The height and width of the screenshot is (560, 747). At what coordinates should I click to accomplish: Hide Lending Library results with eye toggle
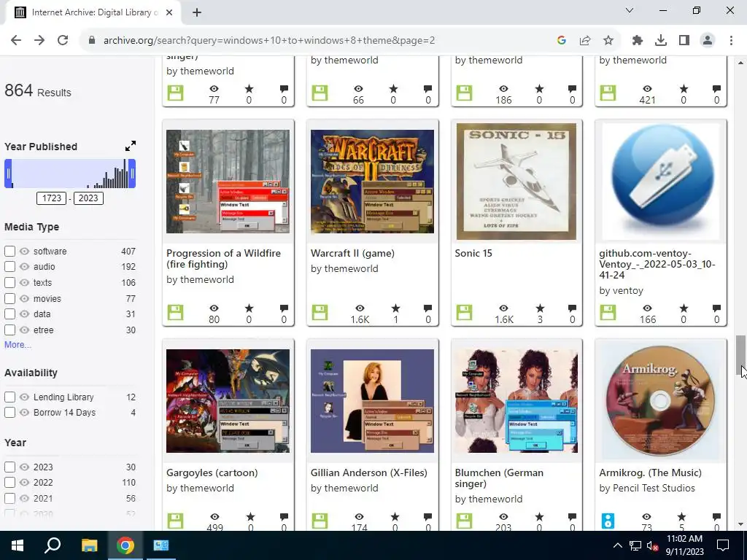(x=24, y=397)
